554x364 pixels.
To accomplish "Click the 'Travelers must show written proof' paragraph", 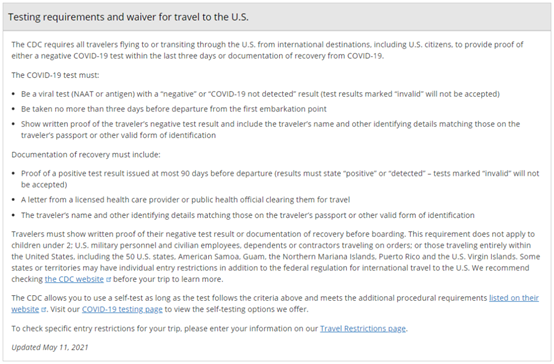I will 276,257.
